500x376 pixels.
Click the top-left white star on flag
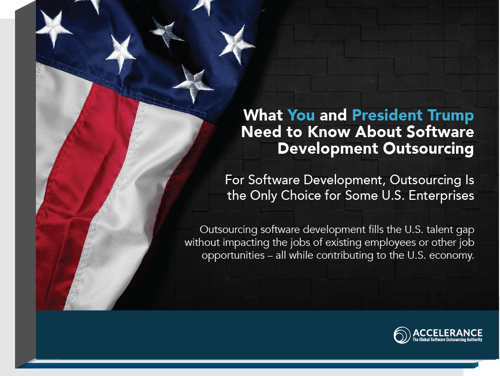pyautogui.click(x=53, y=28)
